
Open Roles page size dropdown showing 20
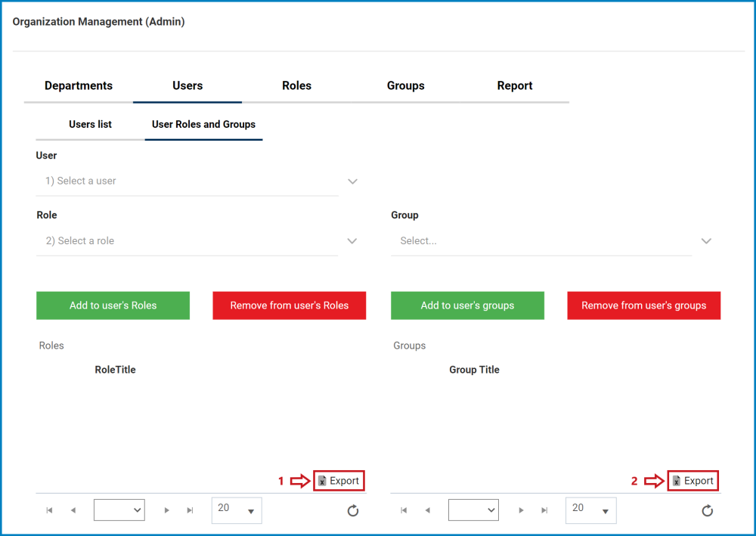[x=237, y=510]
